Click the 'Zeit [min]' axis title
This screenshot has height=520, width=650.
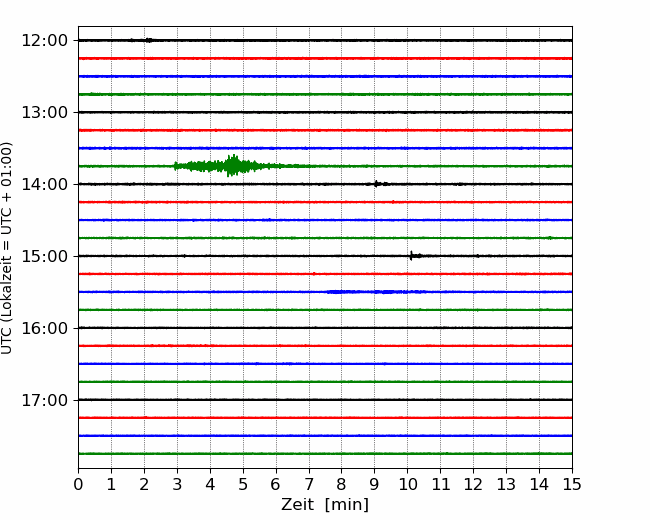point(325,505)
